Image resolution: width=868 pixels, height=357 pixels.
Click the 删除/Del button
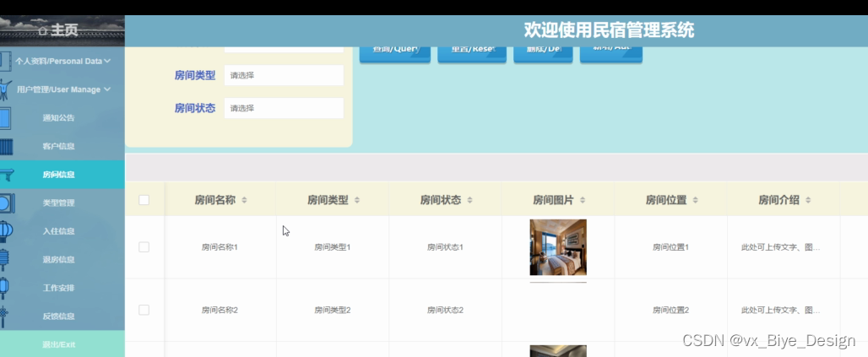(x=543, y=54)
